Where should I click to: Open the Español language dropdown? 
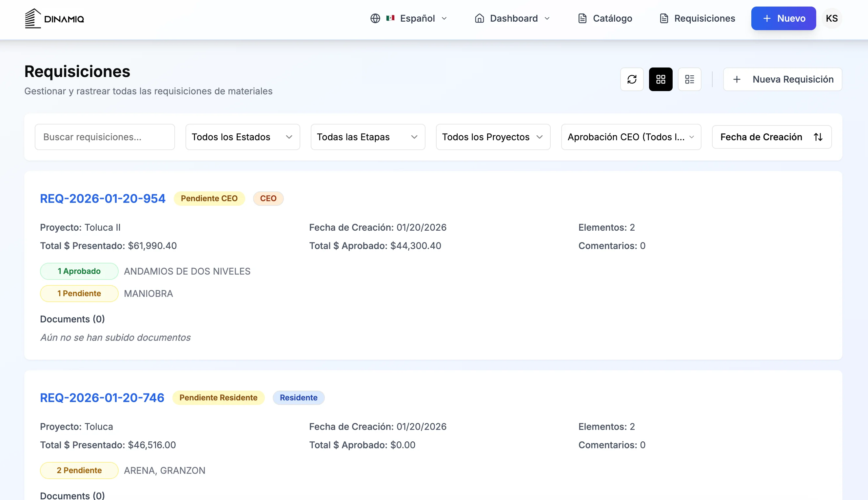coord(409,18)
